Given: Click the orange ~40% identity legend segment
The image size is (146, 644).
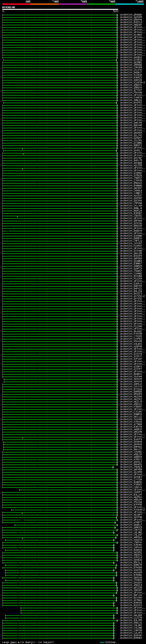Looking at the screenshot, I should [45, 4].
